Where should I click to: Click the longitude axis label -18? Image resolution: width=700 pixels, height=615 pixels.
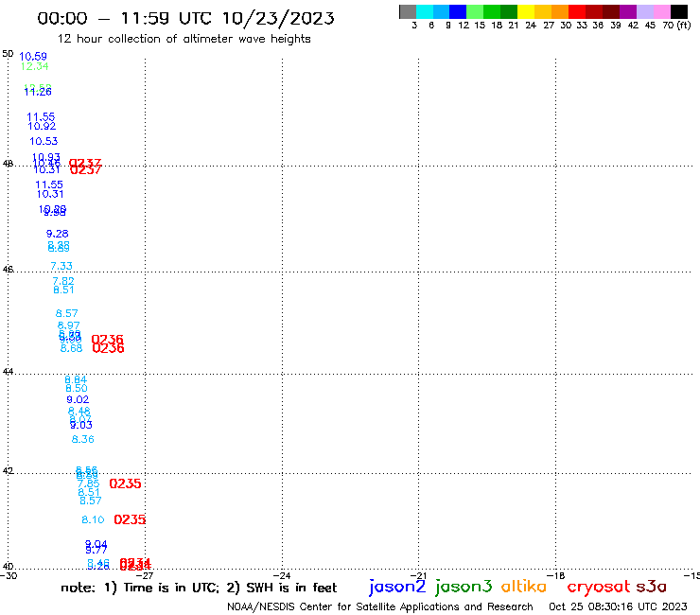point(555,575)
